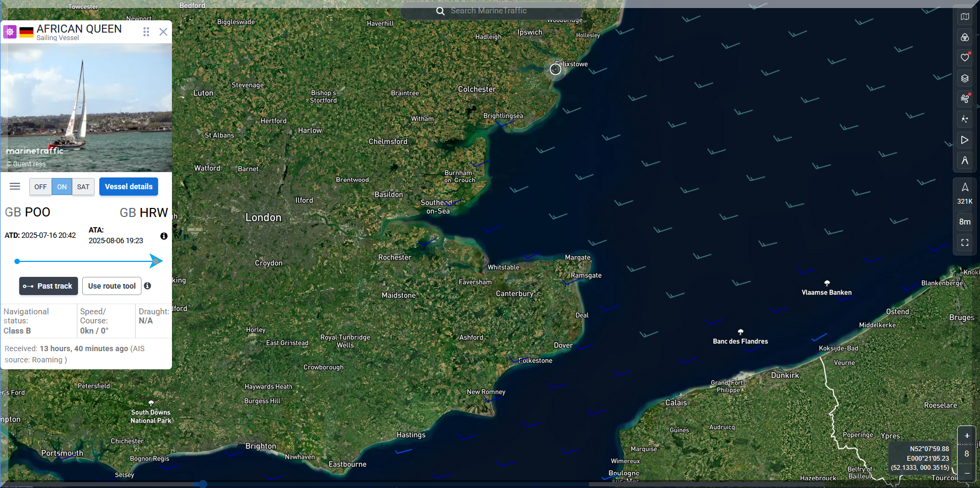This screenshot has height=488, width=980.
Task: Open My Fleets heart icon
Action: point(965,58)
